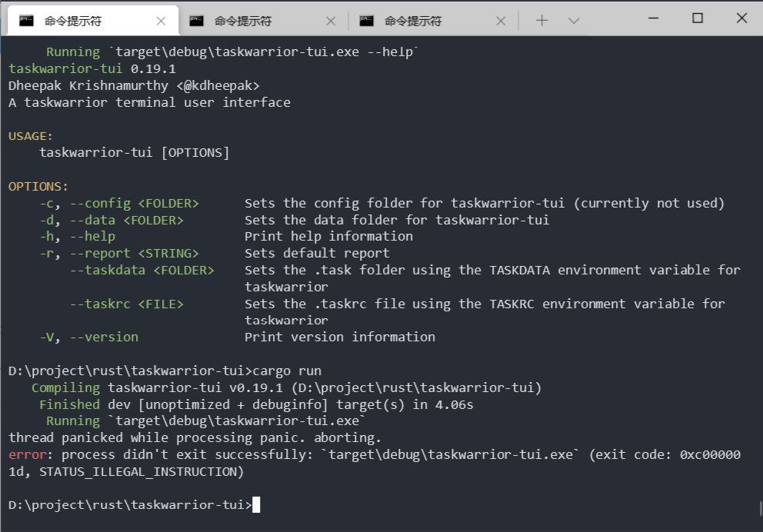Image resolution: width=763 pixels, height=532 pixels.
Task: Click the Compiling status line icon text
Action: [65, 387]
